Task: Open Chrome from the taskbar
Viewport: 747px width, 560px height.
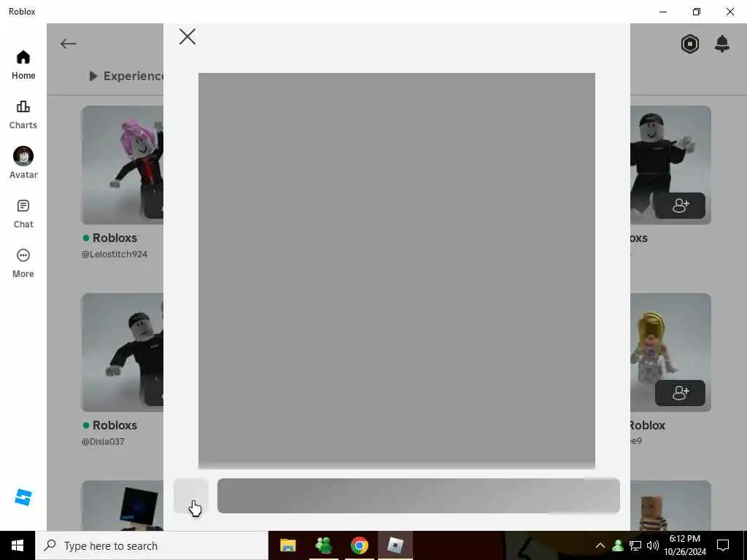Action: 360,545
